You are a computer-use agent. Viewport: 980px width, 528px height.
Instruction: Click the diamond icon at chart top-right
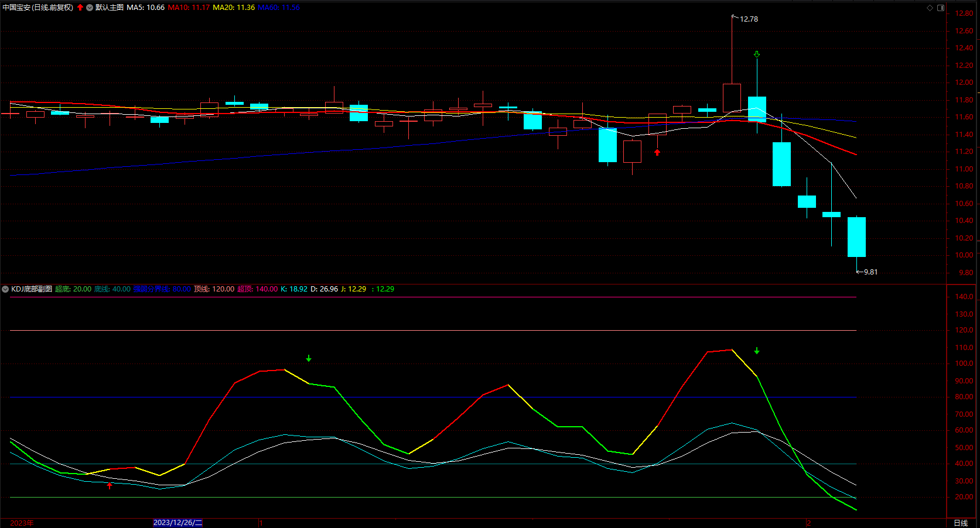[x=930, y=8]
